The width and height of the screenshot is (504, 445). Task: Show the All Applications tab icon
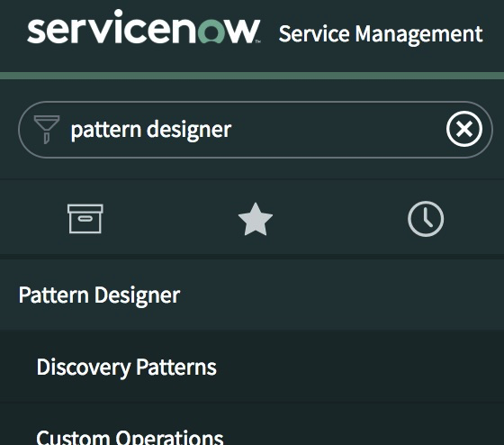(x=85, y=219)
